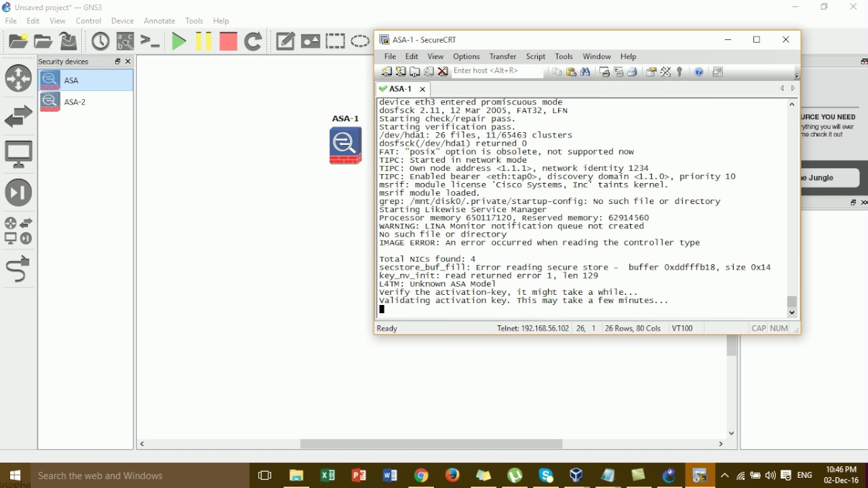Browse routers in device sidebar
868x488 pixels.
point(18,79)
